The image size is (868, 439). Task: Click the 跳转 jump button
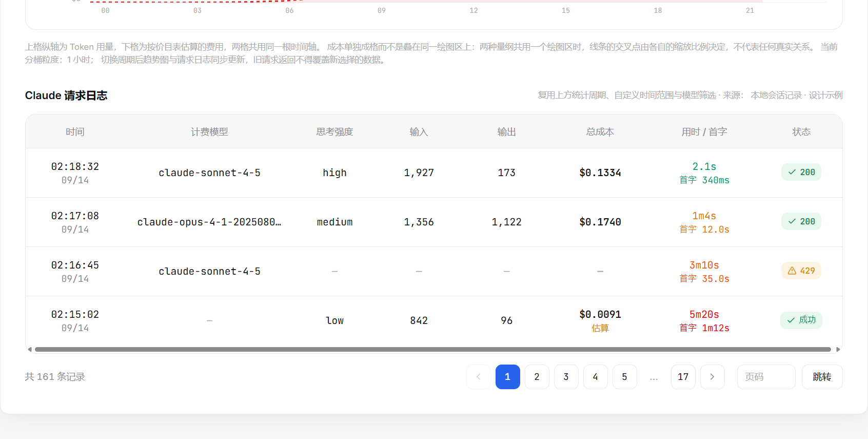(x=822, y=377)
